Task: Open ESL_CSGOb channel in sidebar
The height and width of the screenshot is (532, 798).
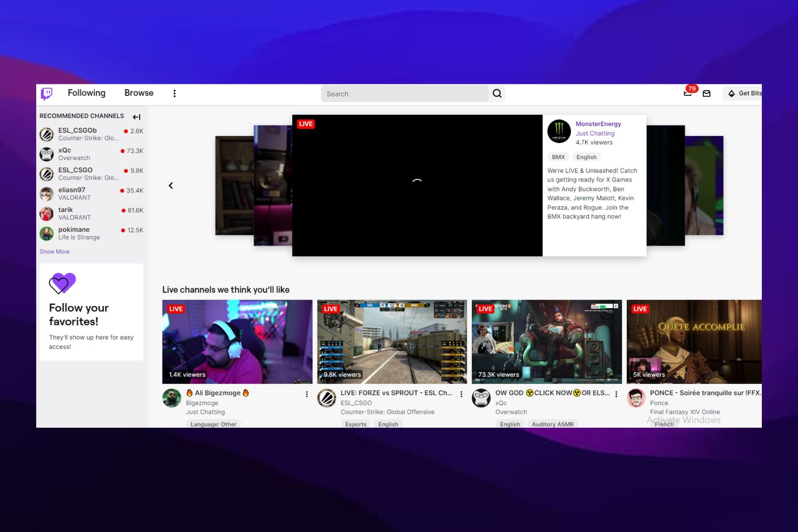Action: (91, 134)
